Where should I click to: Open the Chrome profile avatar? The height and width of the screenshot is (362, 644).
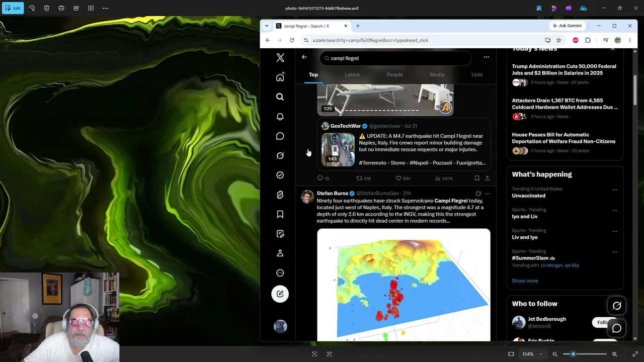[x=618, y=40]
